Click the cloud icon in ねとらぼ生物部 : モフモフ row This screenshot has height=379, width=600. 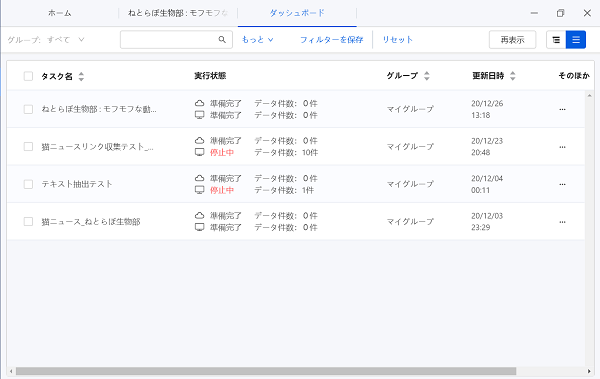[x=199, y=103]
